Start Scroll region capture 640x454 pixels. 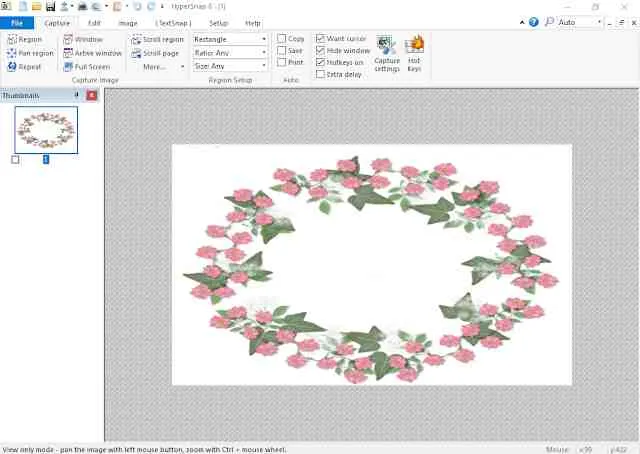point(137,39)
